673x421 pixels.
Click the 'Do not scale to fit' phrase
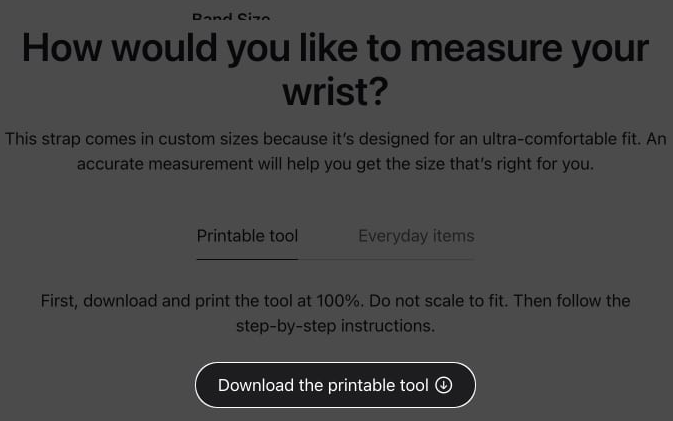point(438,301)
